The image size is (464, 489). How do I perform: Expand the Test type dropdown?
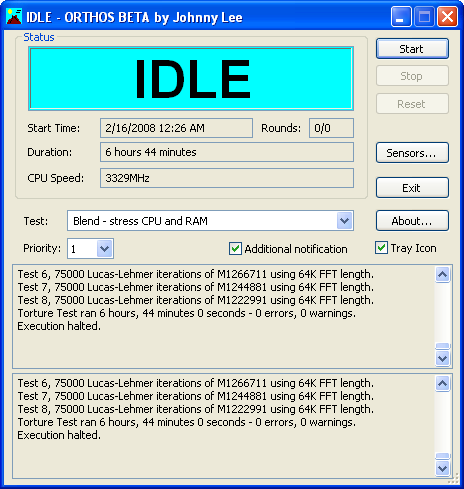coord(344,221)
